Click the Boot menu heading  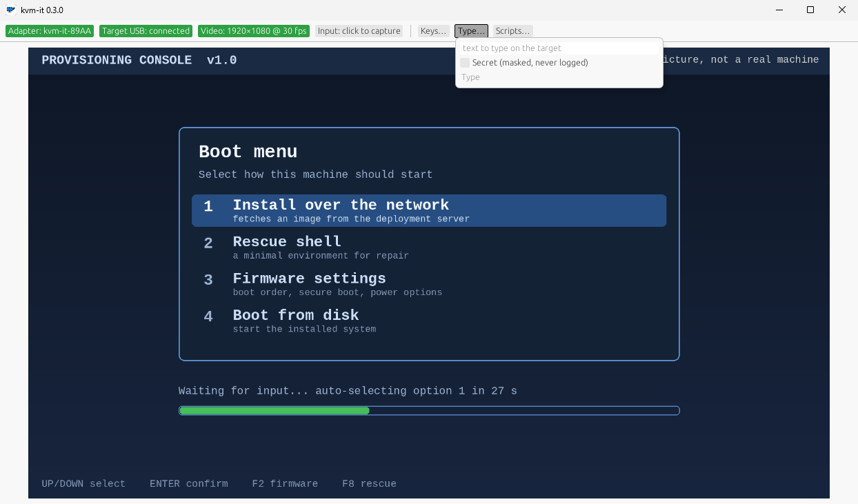(248, 152)
